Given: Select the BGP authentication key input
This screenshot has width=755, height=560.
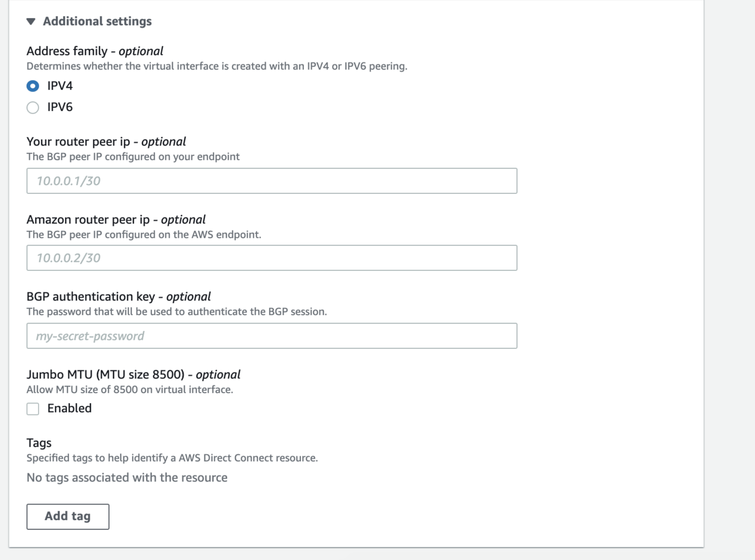Looking at the screenshot, I should [271, 336].
